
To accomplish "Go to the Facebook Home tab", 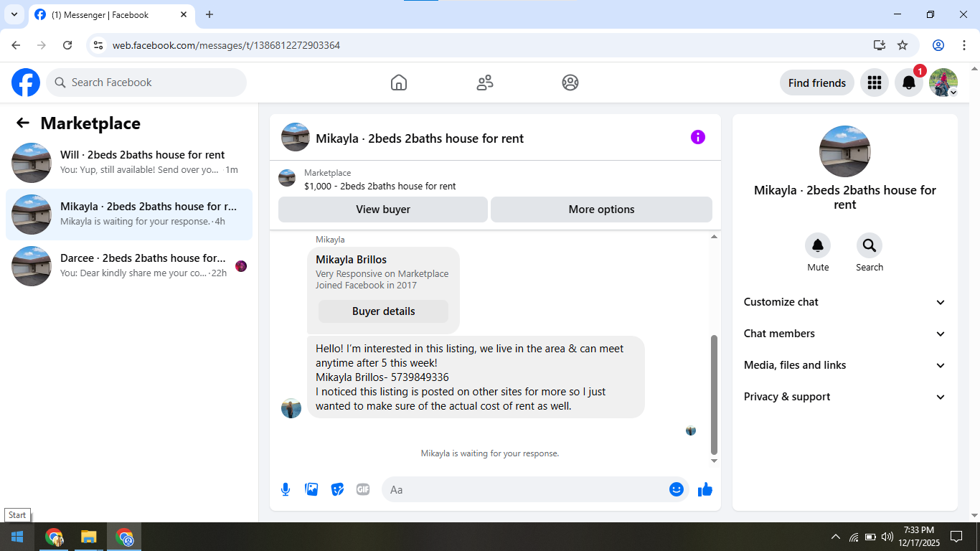I will 399,83.
